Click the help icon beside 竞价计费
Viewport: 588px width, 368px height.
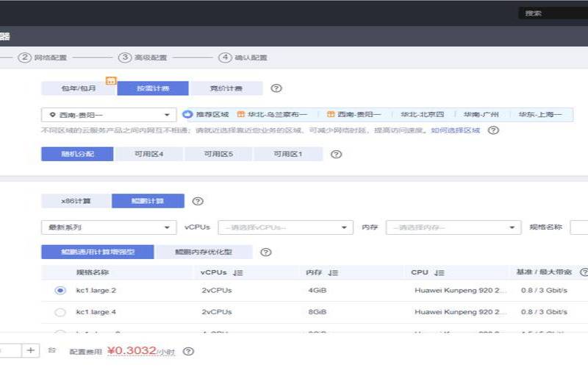(276, 88)
